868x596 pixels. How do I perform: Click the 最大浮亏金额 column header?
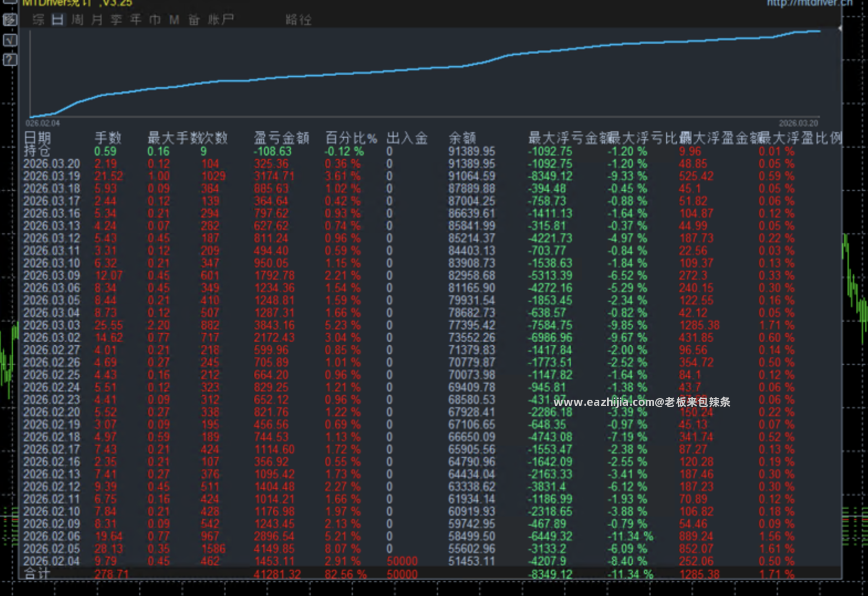(568, 138)
